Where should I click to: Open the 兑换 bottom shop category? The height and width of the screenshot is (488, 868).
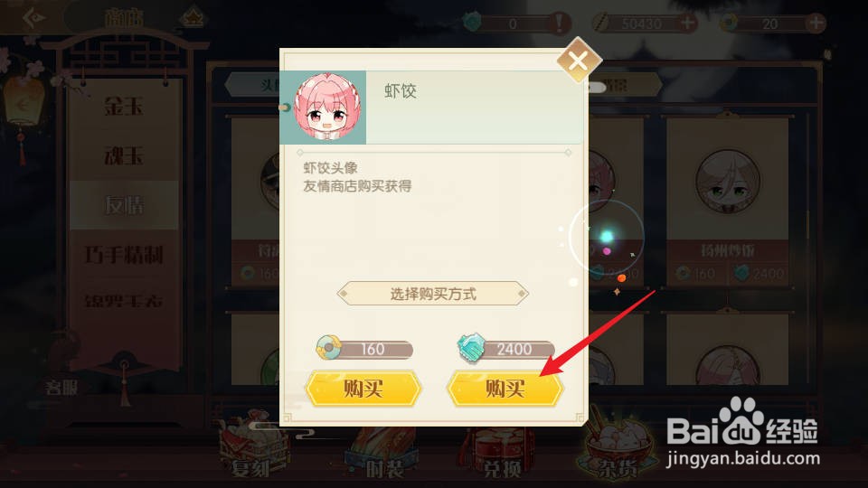[500, 454]
